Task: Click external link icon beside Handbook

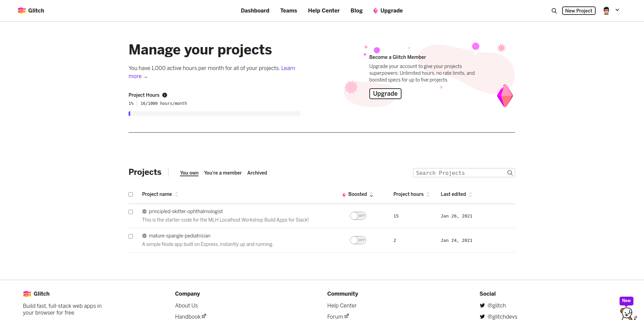Action: pyautogui.click(x=204, y=316)
